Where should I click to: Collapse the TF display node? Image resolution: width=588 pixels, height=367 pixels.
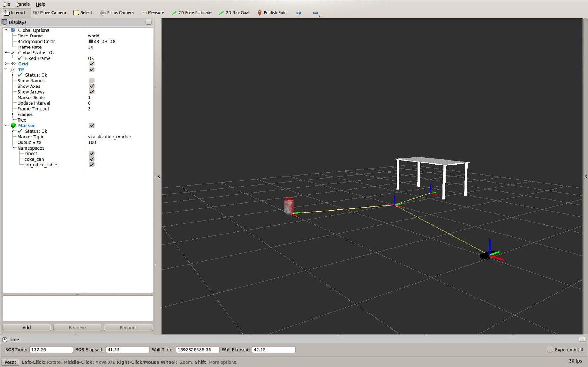[x=6, y=69]
